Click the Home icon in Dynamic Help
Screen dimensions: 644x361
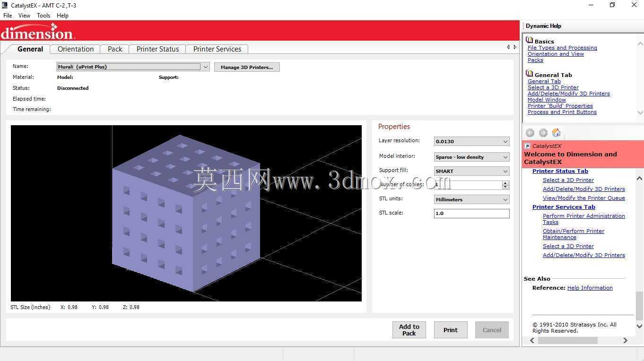tap(557, 133)
